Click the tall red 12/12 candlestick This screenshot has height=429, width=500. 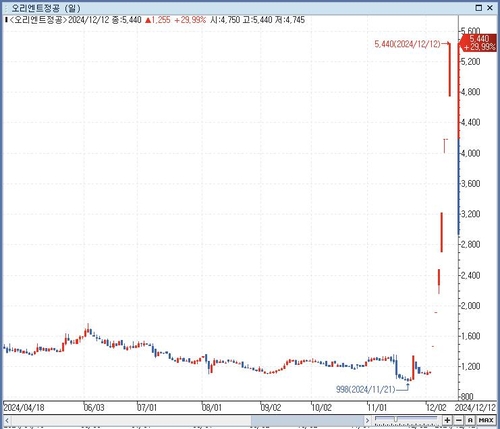(x=449, y=70)
